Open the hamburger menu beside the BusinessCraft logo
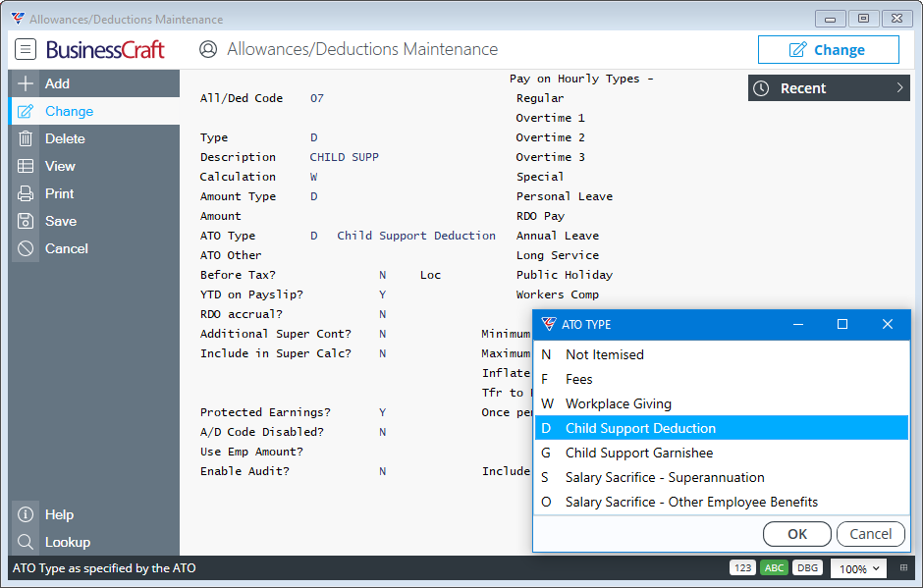 point(26,49)
